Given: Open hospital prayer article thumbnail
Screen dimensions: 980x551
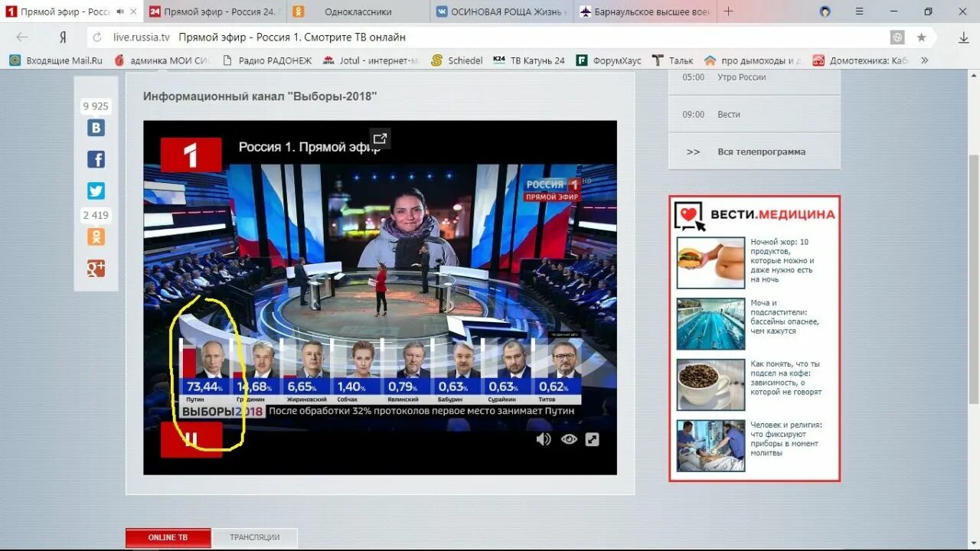Looking at the screenshot, I should (x=710, y=445).
